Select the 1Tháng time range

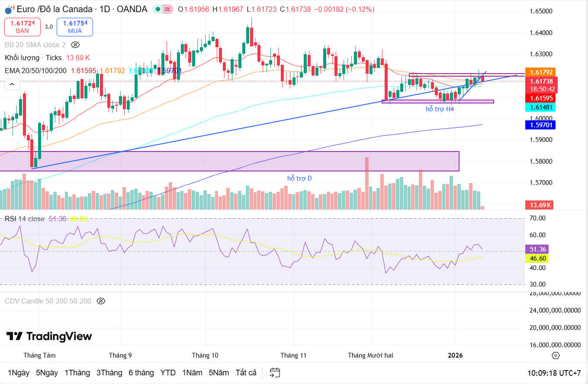point(77,373)
